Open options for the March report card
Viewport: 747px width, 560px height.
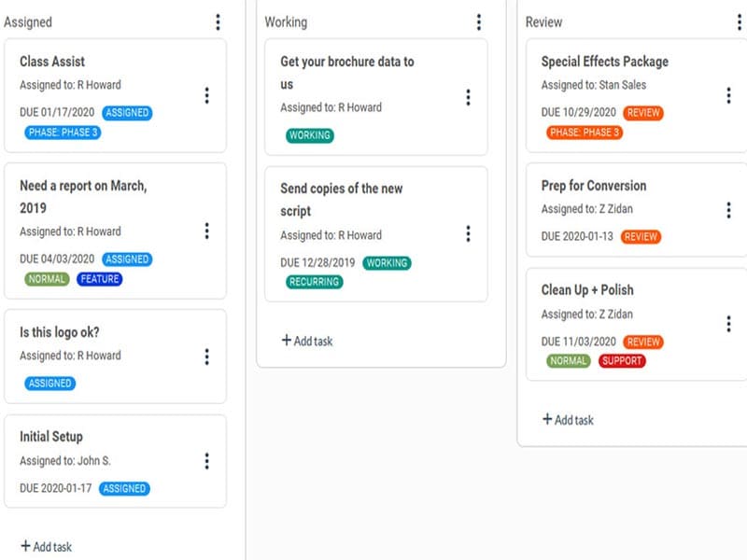206,231
